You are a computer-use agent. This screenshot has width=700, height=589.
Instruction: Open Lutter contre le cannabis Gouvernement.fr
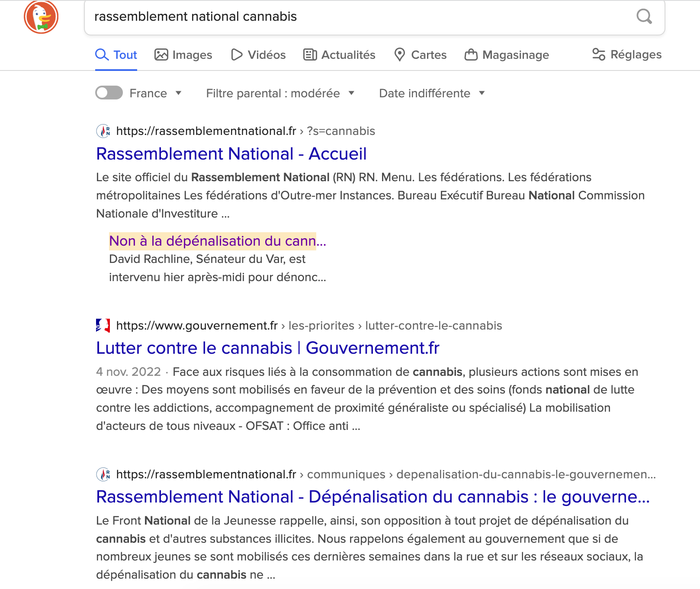pos(268,348)
